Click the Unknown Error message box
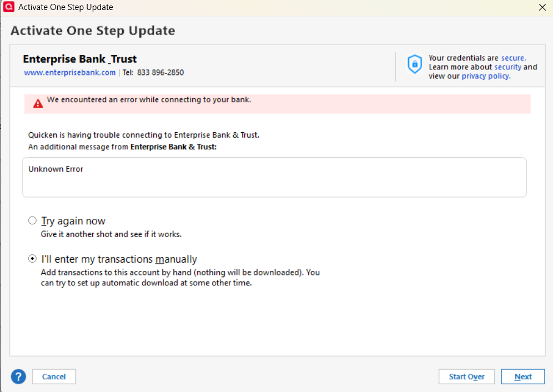 (274, 177)
